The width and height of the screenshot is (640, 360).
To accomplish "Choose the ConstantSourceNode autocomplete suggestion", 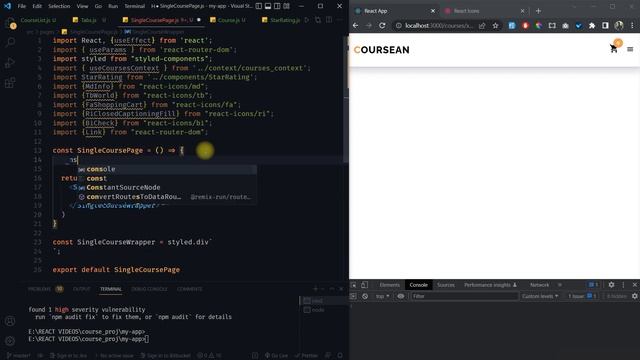I will click(x=167, y=187).
